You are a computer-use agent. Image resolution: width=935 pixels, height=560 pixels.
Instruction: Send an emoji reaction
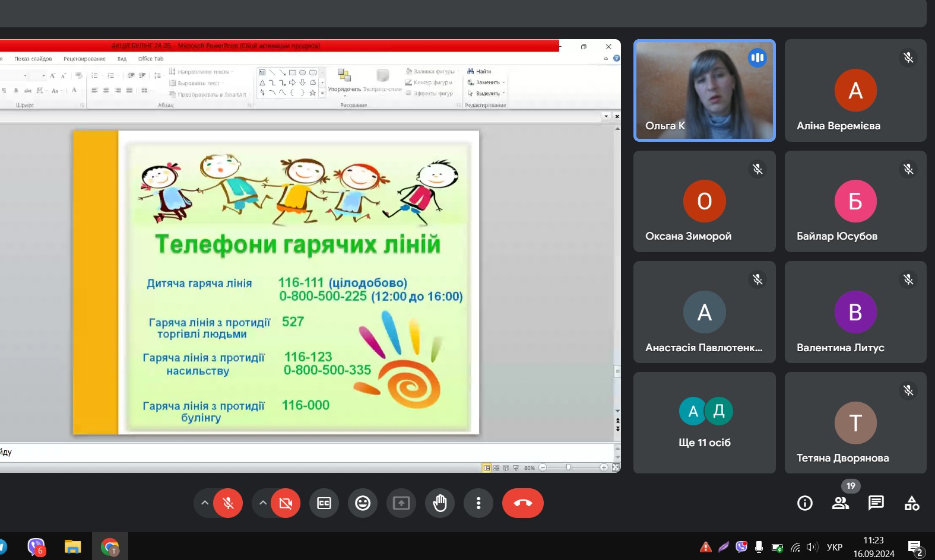[x=363, y=503]
